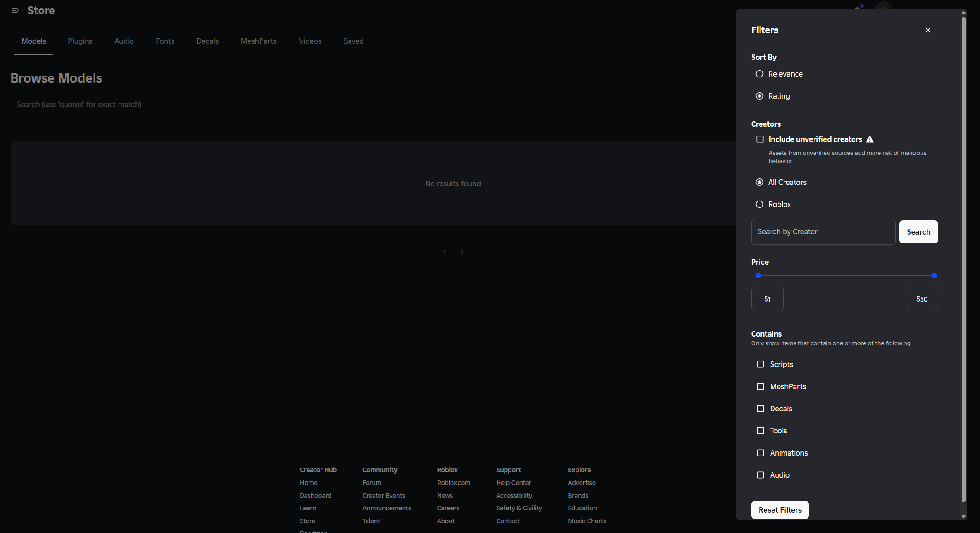This screenshot has height=533, width=980.
Task: Click the unverified creators warning triangle icon
Action: (x=870, y=139)
